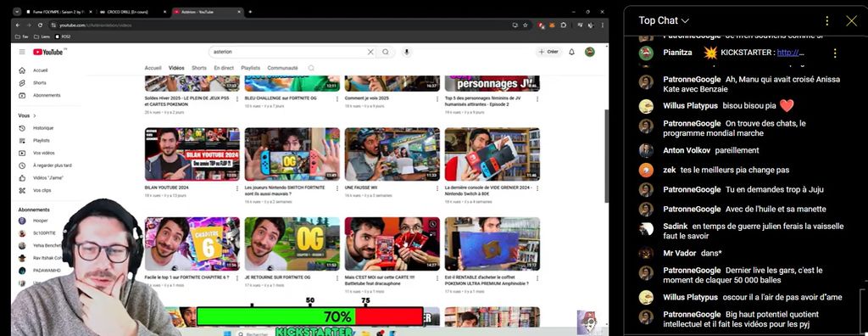Click the YouTube logo
This screenshot has height=336, width=868.
click(48, 52)
